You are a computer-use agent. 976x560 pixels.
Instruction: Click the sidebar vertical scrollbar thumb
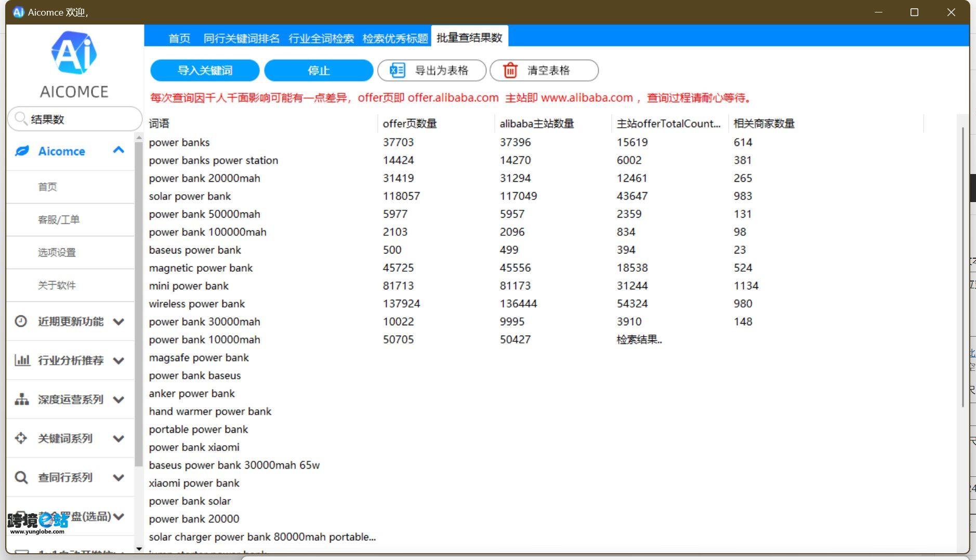point(138,304)
